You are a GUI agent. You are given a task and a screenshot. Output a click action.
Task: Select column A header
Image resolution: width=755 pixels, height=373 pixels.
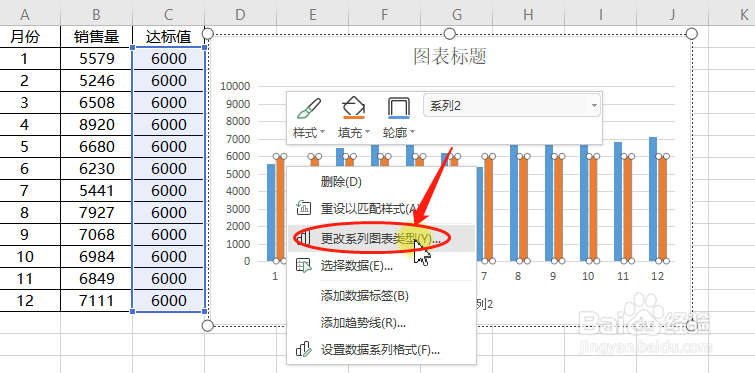tap(25, 15)
